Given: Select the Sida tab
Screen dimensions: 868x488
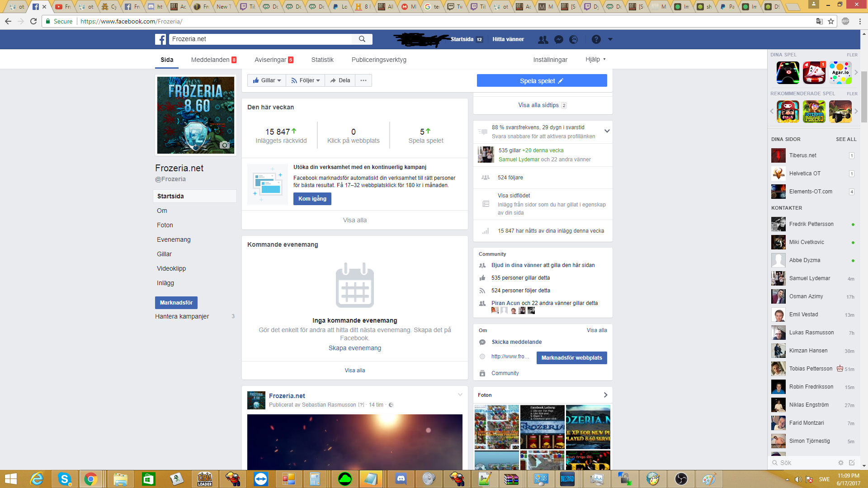Looking at the screenshot, I should pyautogui.click(x=167, y=60).
